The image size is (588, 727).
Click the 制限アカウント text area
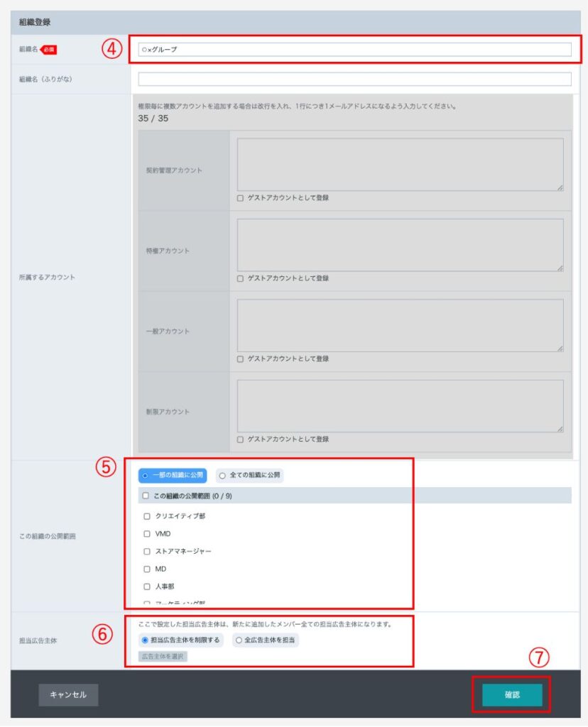pyautogui.click(x=400, y=406)
